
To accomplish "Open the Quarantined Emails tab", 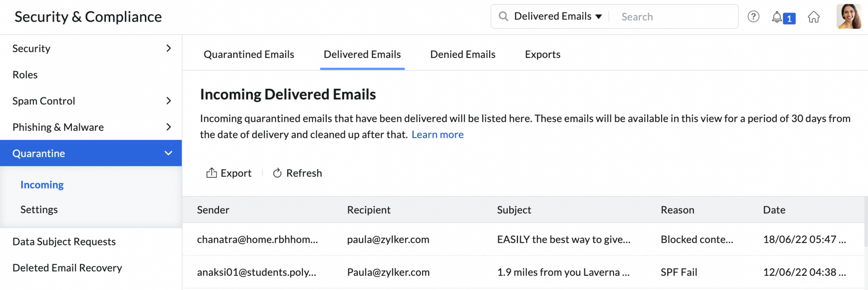I will coord(249,54).
